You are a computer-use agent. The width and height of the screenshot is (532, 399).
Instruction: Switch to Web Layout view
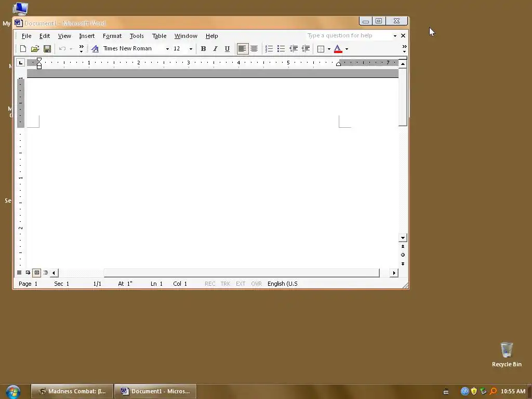click(x=28, y=272)
